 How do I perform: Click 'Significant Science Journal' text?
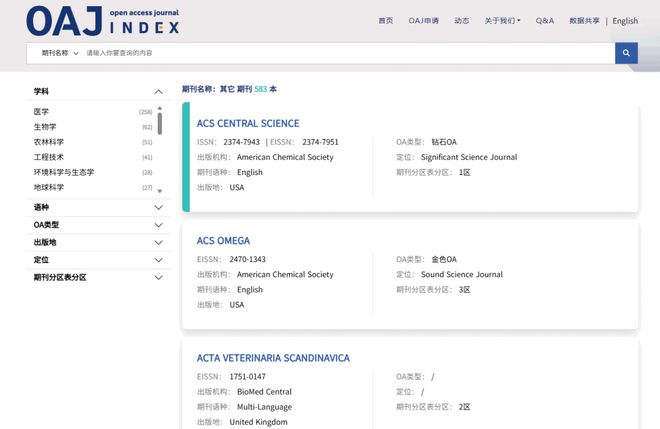point(469,157)
